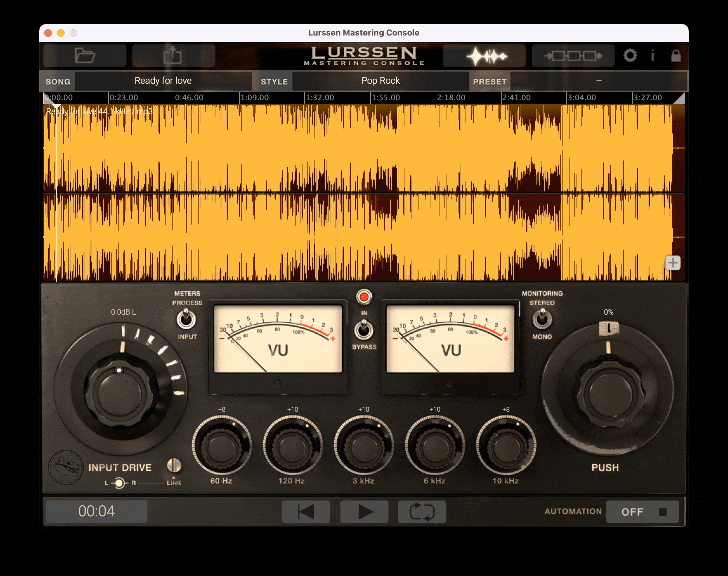728x576 pixels.
Task: Click the lock icon
Action: click(x=676, y=56)
